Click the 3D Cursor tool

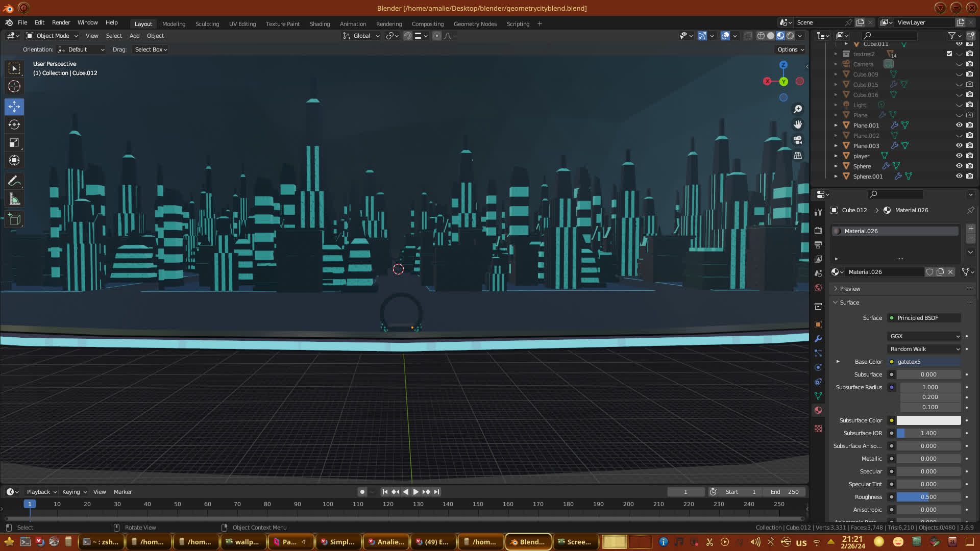click(14, 86)
